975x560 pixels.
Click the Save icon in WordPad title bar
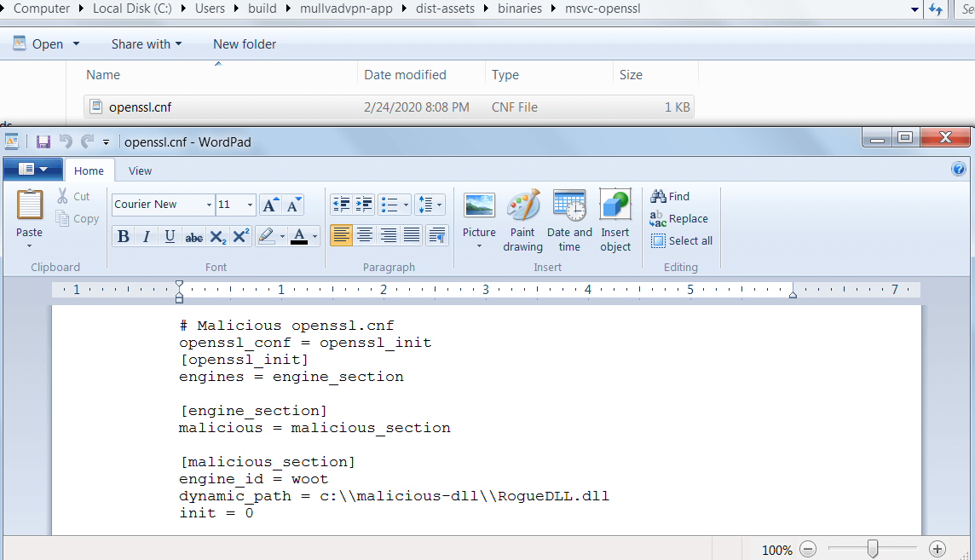43,141
